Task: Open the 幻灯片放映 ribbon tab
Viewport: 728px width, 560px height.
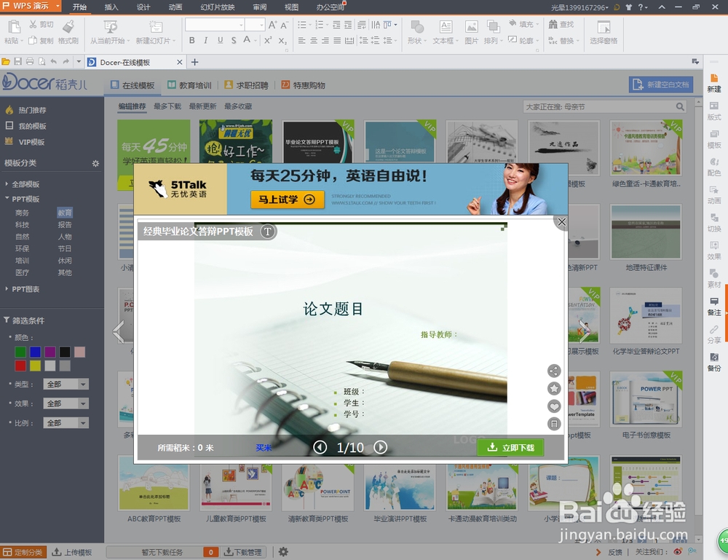Action: click(217, 7)
